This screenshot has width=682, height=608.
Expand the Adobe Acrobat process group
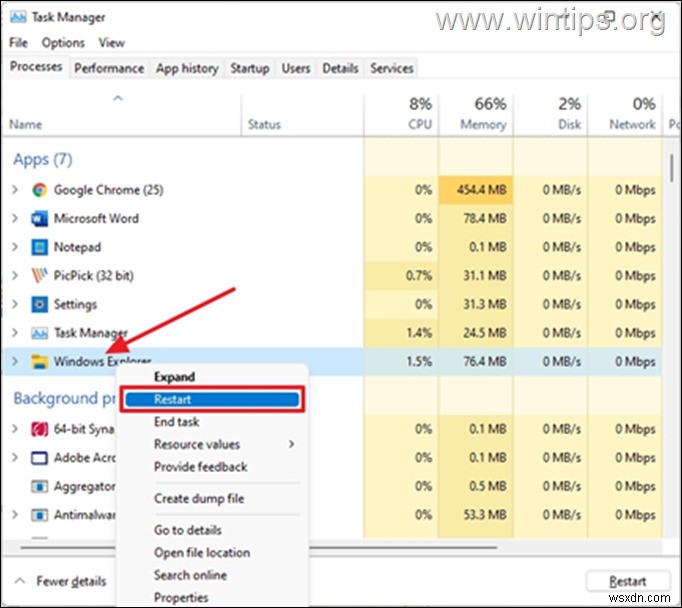click(15, 458)
